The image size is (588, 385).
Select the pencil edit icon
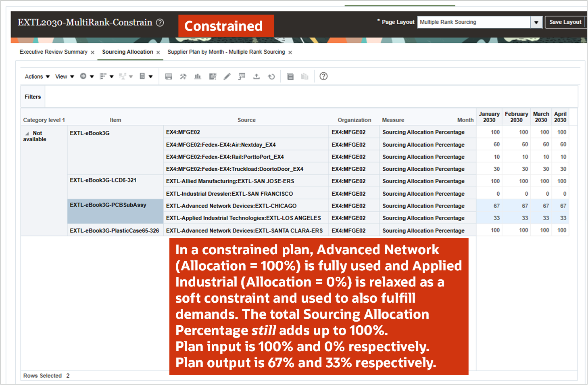(227, 76)
